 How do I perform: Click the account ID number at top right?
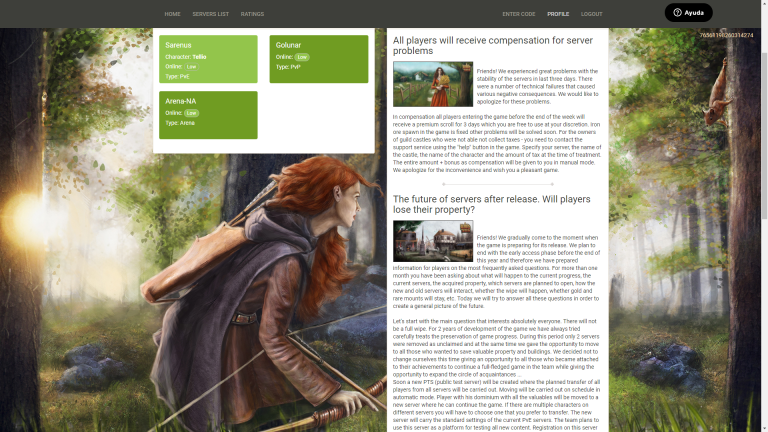(x=726, y=35)
